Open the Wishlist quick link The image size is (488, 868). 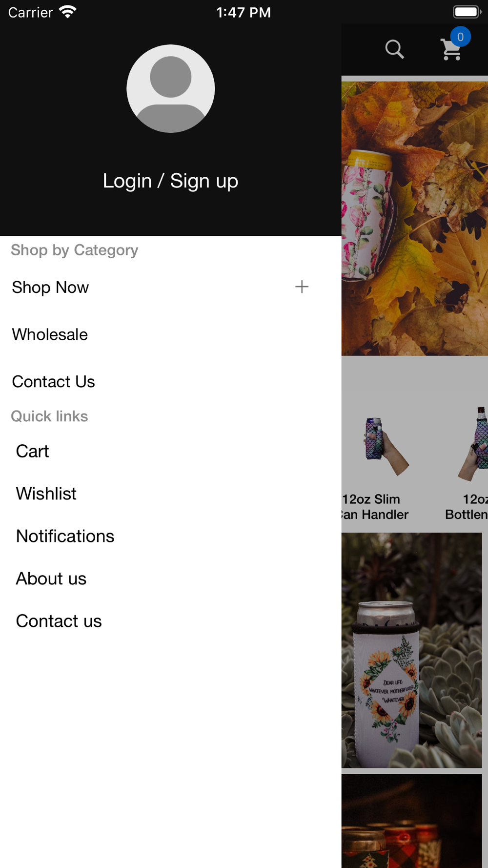click(46, 494)
